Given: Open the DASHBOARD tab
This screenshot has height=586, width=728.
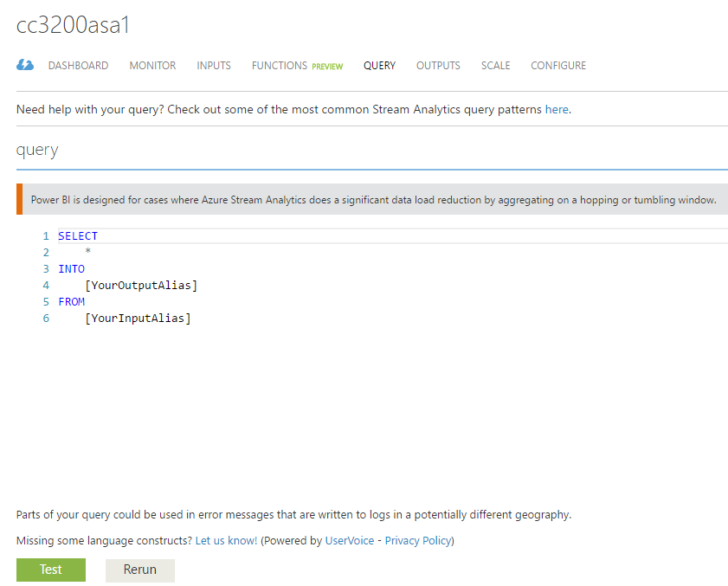Looking at the screenshot, I should [79, 66].
